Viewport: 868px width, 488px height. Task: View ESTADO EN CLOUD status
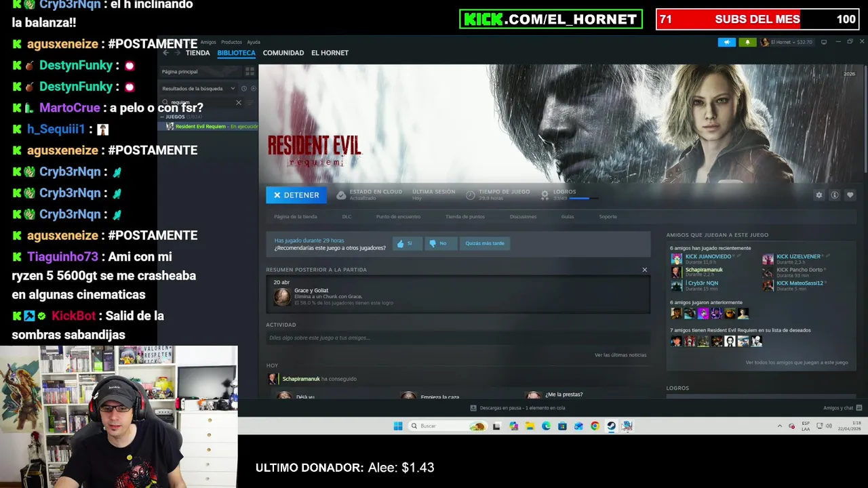tap(370, 195)
